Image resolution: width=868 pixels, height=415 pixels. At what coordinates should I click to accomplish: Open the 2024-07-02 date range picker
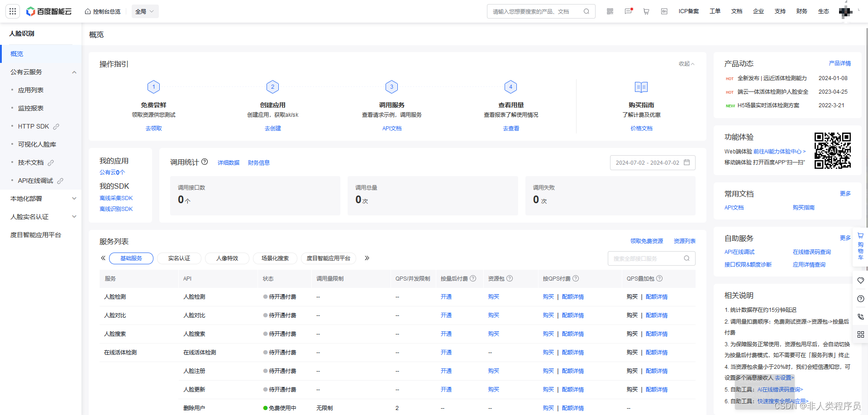652,162
